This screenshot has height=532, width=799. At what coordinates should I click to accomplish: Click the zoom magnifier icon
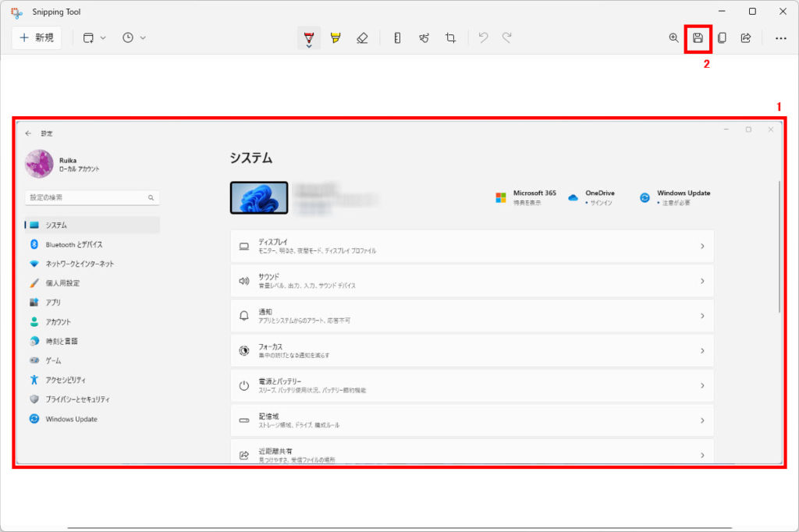coord(673,37)
